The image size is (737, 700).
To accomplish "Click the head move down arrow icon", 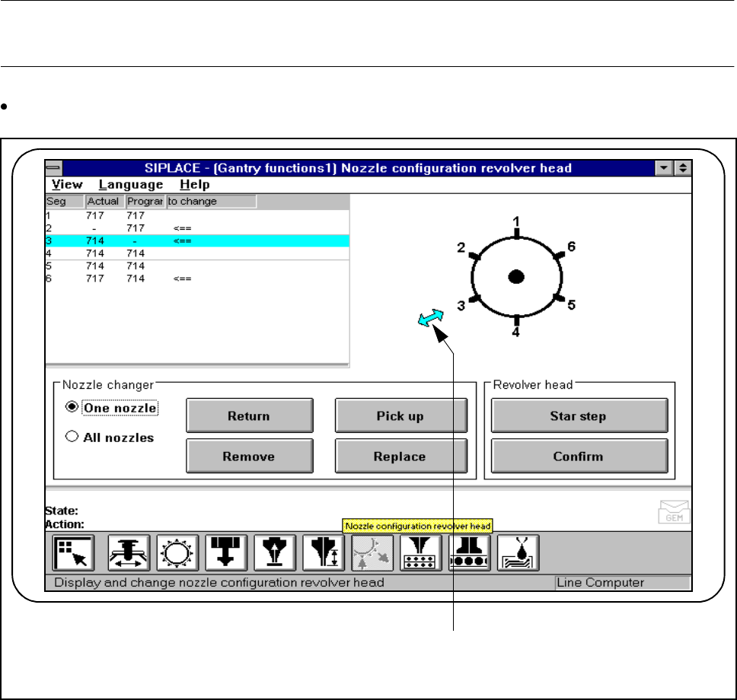I will tap(226, 553).
